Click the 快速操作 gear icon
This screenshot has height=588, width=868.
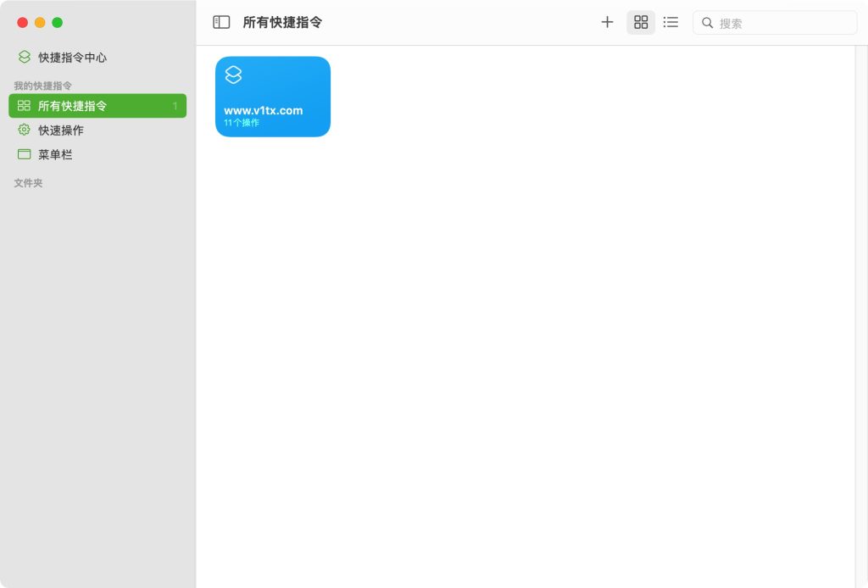24,130
